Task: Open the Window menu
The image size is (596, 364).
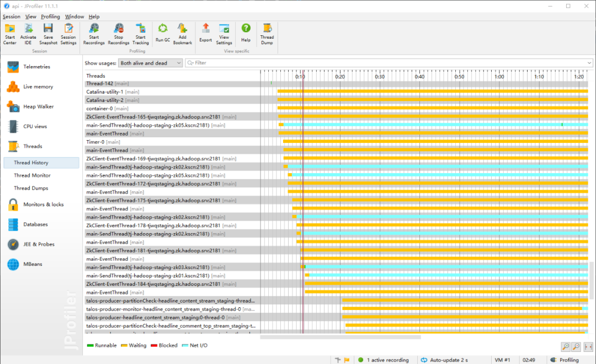Action: click(74, 17)
